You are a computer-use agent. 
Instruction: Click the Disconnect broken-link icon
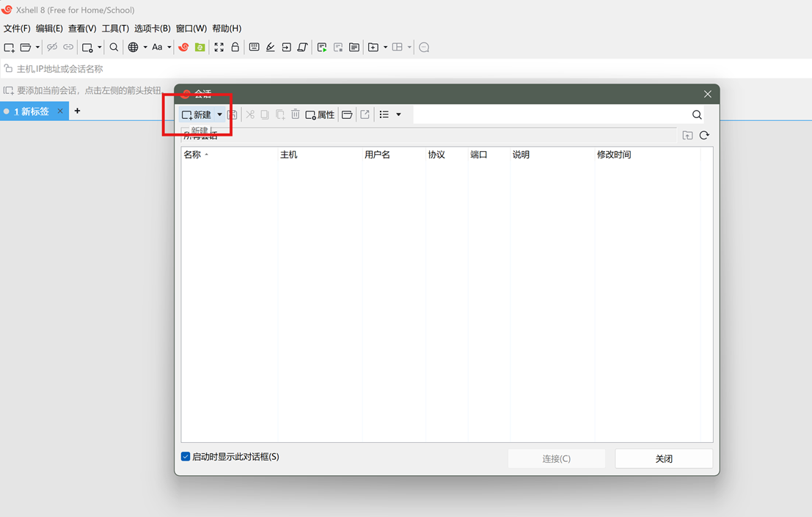[x=52, y=47]
